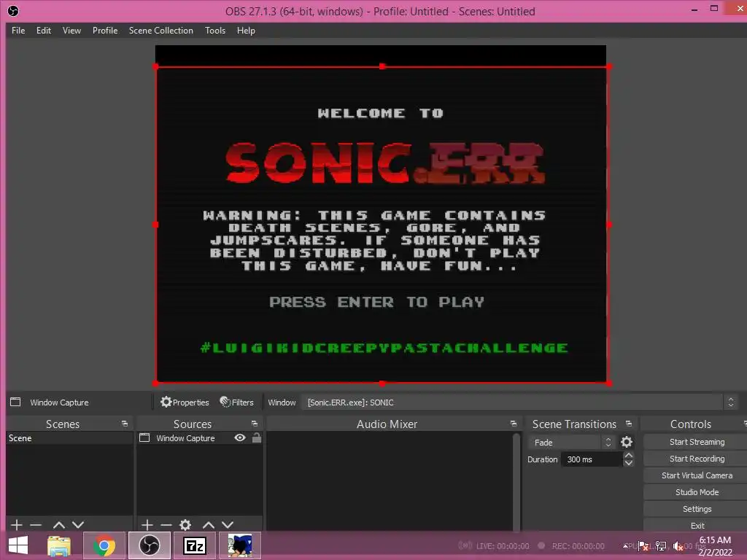
Task: Click the OBS logo in title bar
Action: 13,11
